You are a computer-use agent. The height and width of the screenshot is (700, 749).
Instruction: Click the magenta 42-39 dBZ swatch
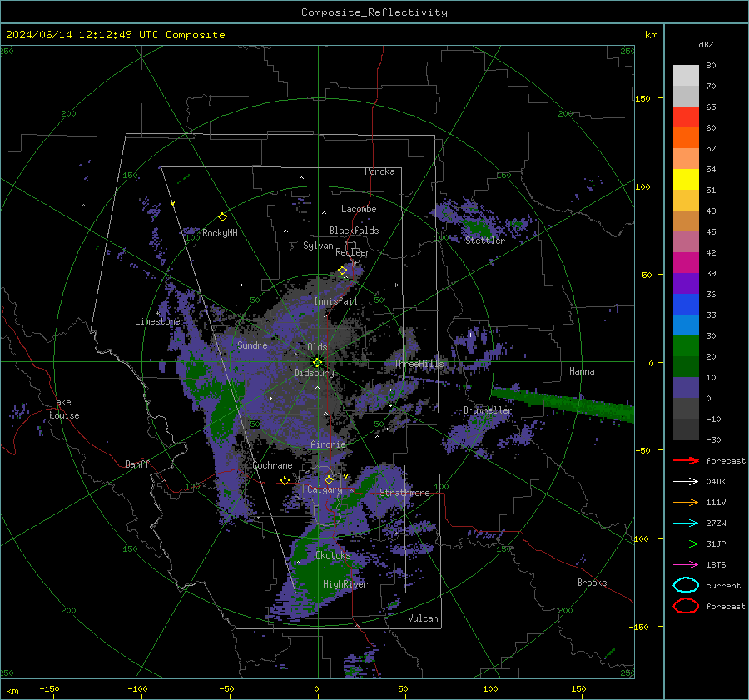click(686, 262)
